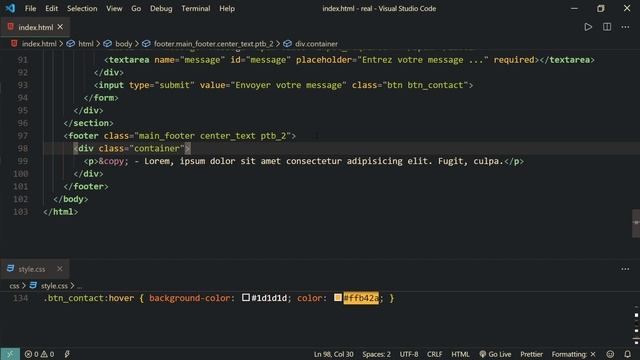Click line number 134 in style.css gutter
The height and width of the screenshot is (360, 640).
click(x=20, y=298)
